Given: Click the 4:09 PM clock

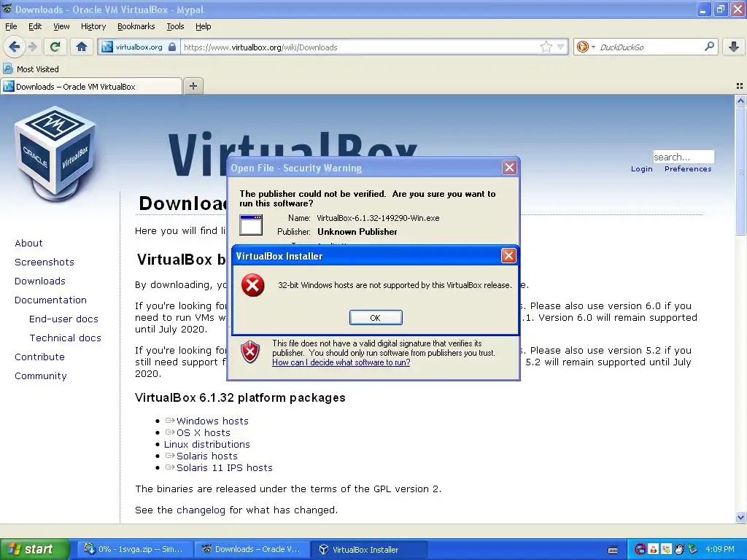Looking at the screenshot, I should (720, 549).
